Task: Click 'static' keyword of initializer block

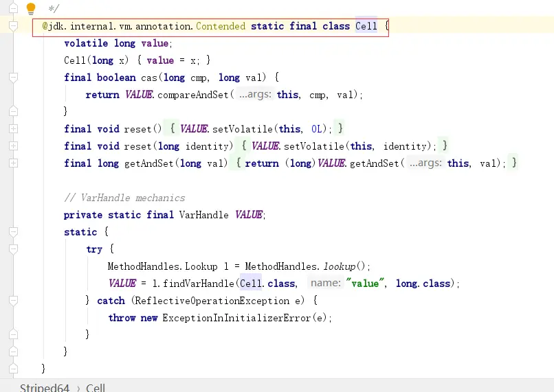Action: pos(80,232)
